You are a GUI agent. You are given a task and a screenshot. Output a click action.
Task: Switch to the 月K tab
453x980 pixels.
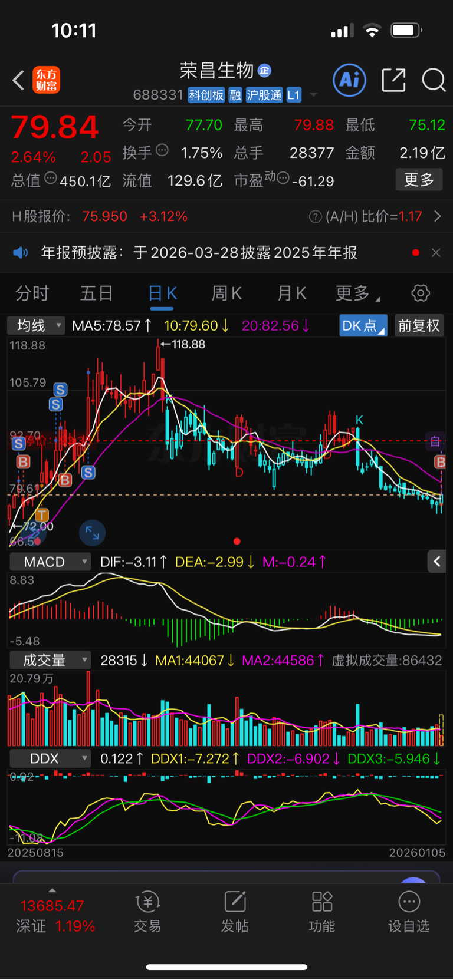pyautogui.click(x=291, y=293)
